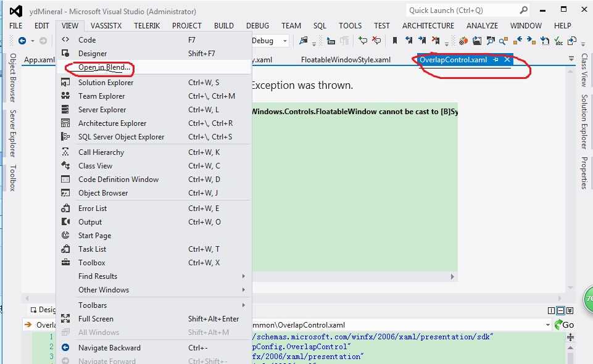The height and width of the screenshot is (364, 593).
Task: Clear all bookmarks icon
Action: tap(436, 41)
